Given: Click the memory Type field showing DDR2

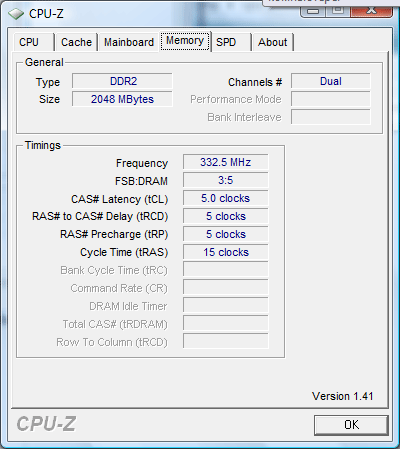Looking at the screenshot, I should pos(122,81).
